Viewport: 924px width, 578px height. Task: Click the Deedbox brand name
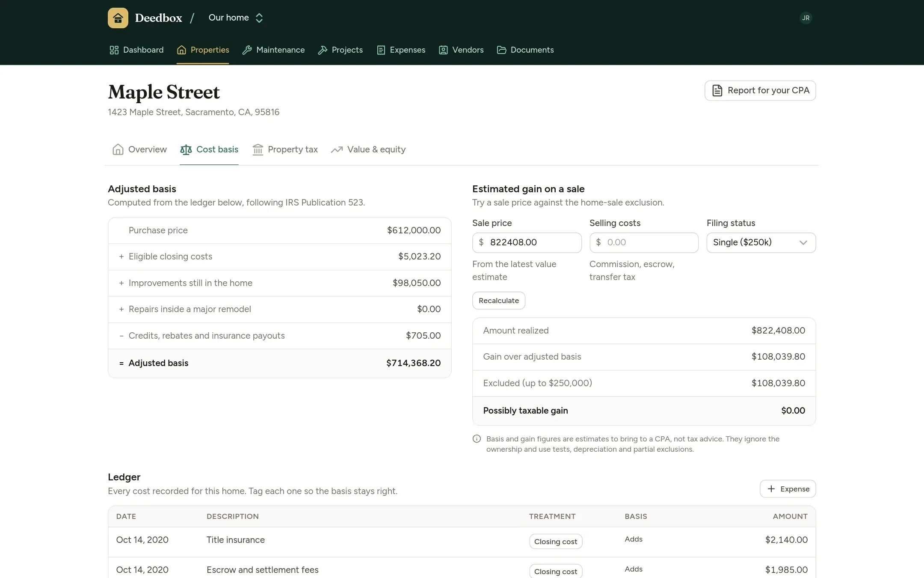(x=158, y=18)
